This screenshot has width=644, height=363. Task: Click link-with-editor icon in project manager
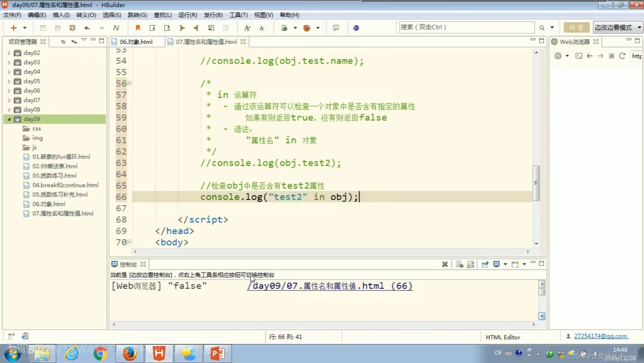coord(74,42)
